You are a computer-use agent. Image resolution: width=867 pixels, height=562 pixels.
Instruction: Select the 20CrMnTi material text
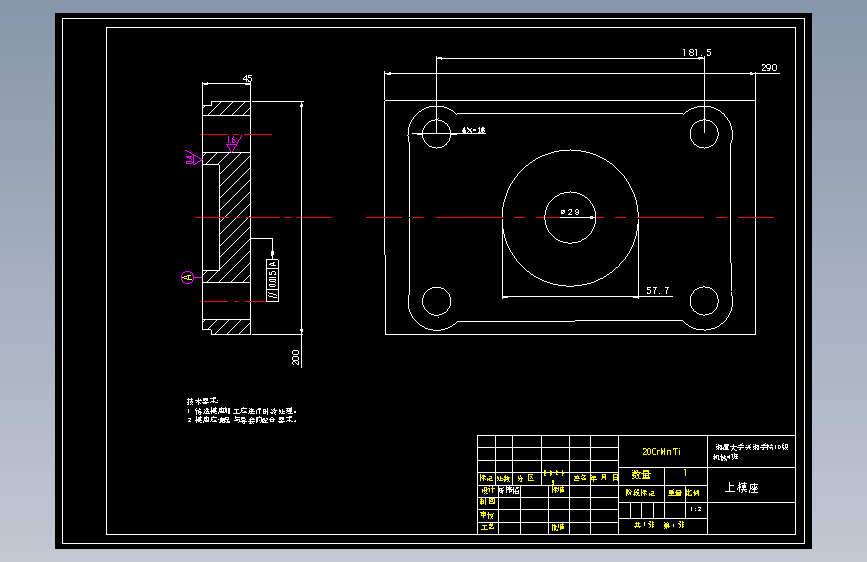[661, 451]
